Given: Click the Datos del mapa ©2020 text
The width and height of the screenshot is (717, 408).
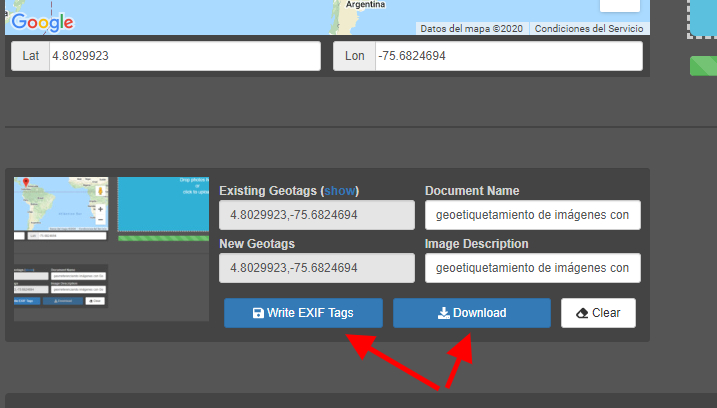Looking at the screenshot, I should coord(471,29).
